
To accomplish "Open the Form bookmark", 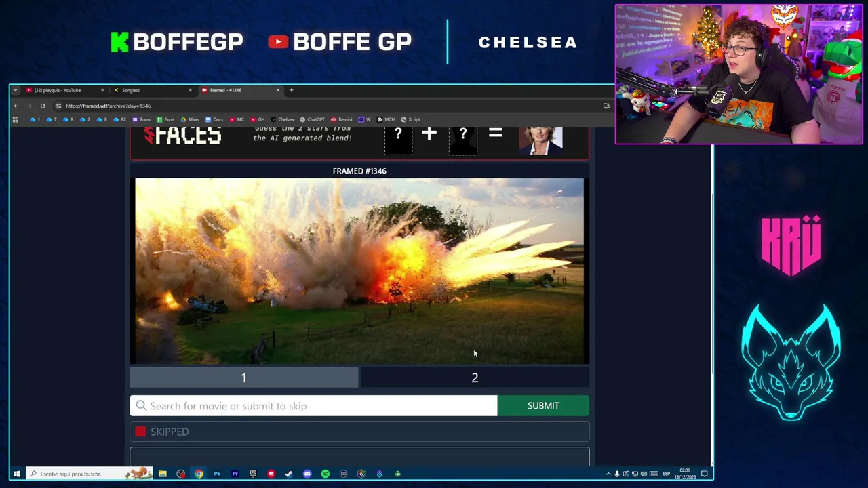I will pos(142,119).
